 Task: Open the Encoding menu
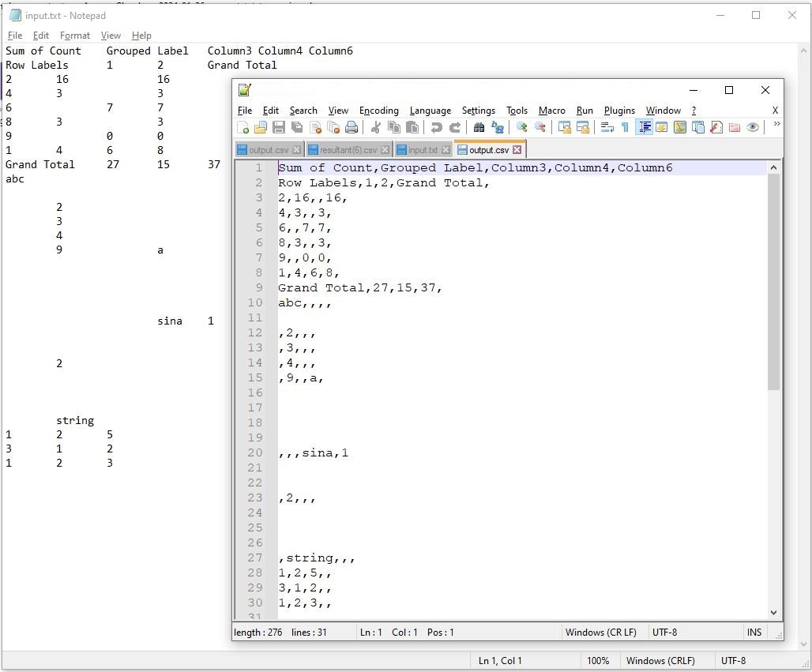pyautogui.click(x=378, y=111)
